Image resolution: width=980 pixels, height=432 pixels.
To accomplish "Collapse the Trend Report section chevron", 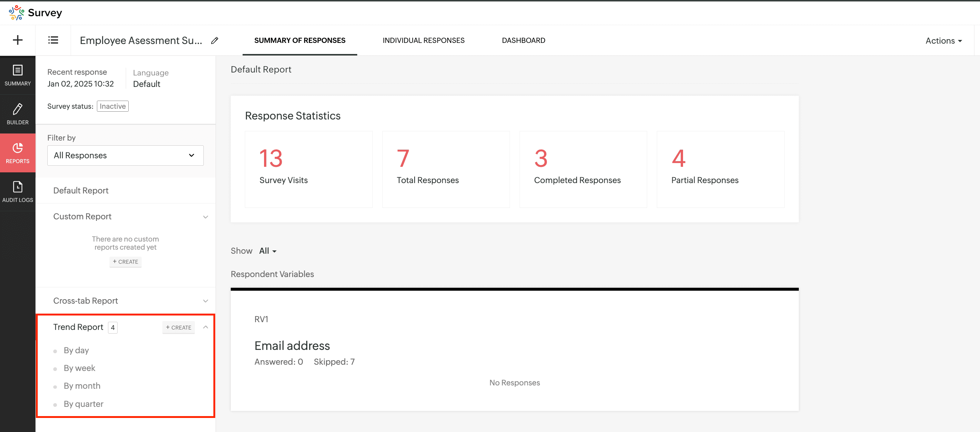I will (206, 327).
